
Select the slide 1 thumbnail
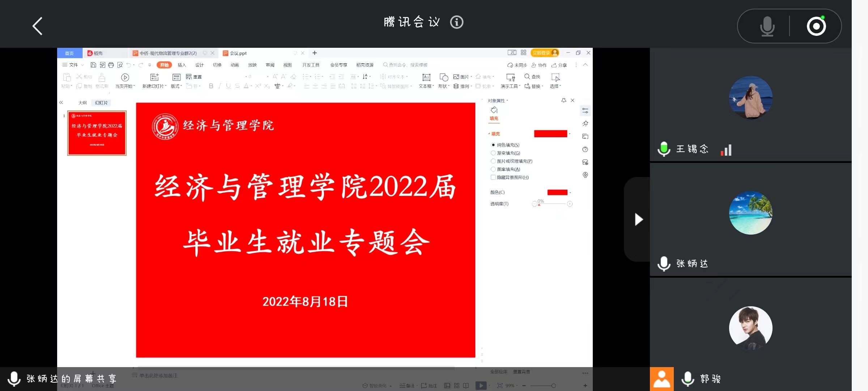pos(97,133)
